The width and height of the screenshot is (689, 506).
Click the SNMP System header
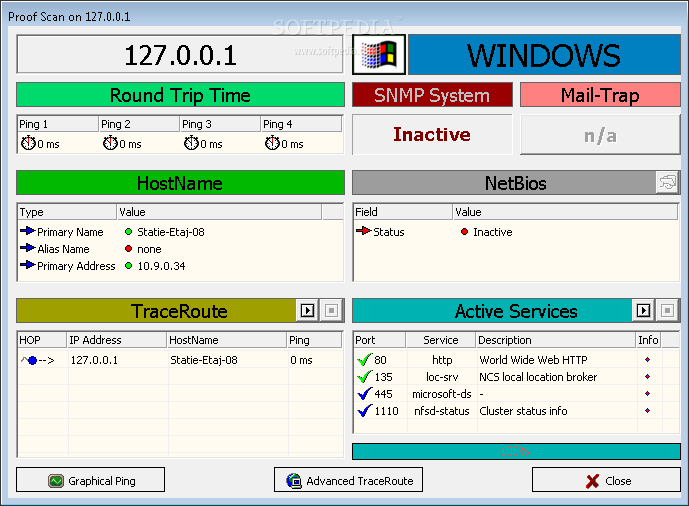(x=432, y=94)
